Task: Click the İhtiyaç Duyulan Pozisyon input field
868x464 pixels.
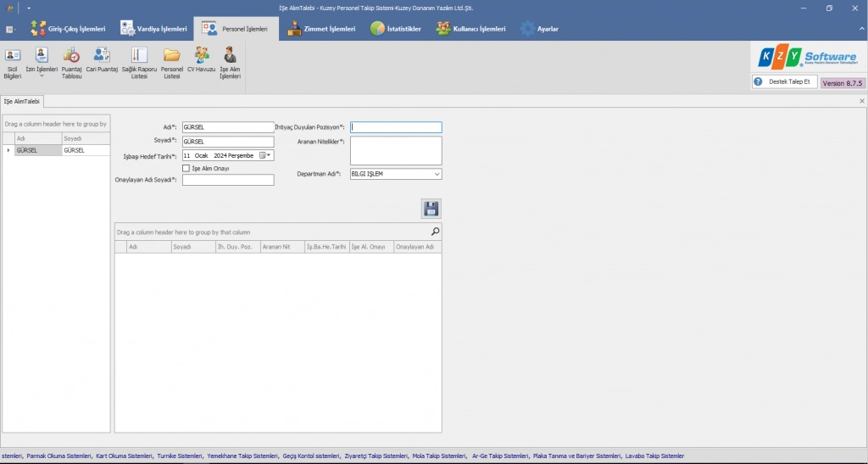Action: point(396,127)
